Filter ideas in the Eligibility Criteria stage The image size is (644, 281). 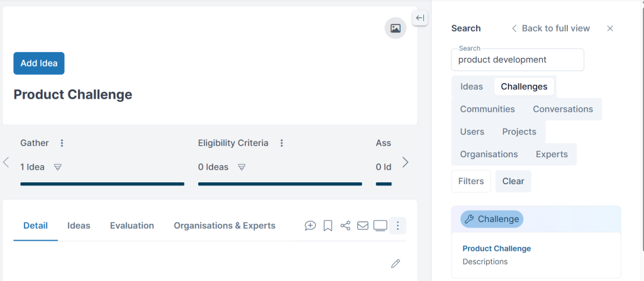tap(242, 167)
